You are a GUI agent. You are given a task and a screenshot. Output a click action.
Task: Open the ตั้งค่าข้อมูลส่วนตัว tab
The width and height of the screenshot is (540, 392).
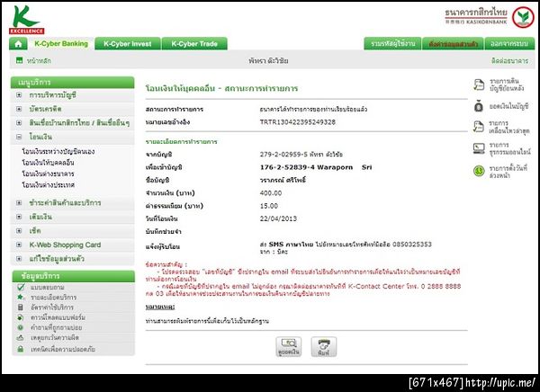click(453, 44)
